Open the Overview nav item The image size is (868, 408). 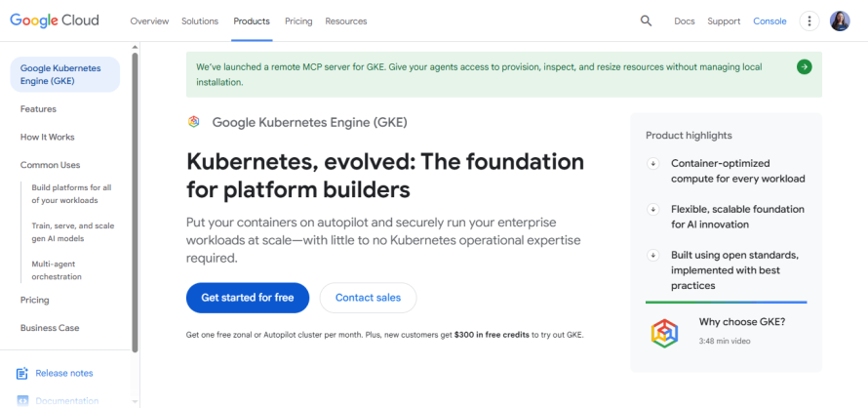149,21
